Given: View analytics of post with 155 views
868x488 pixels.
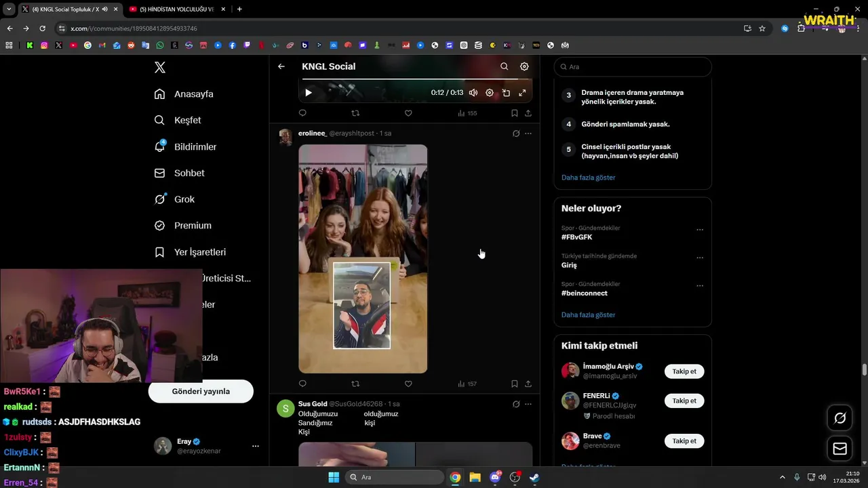Looking at the screenshot, I should (467, 113).
